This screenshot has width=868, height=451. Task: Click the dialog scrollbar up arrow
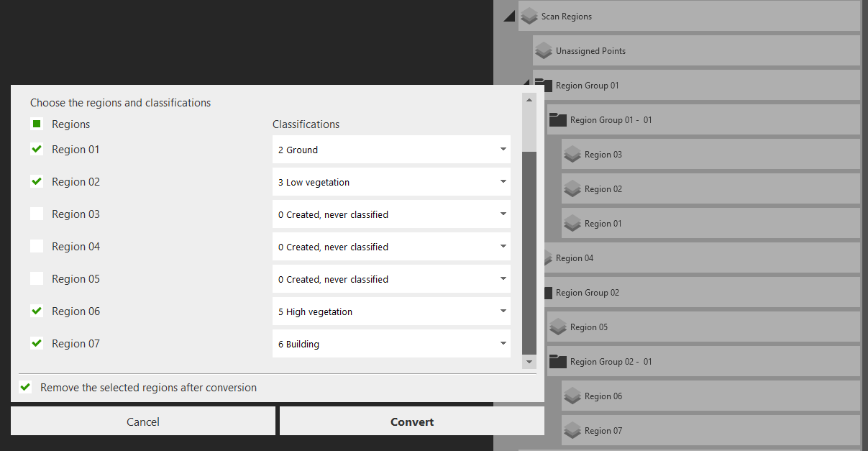pos(529,100)
